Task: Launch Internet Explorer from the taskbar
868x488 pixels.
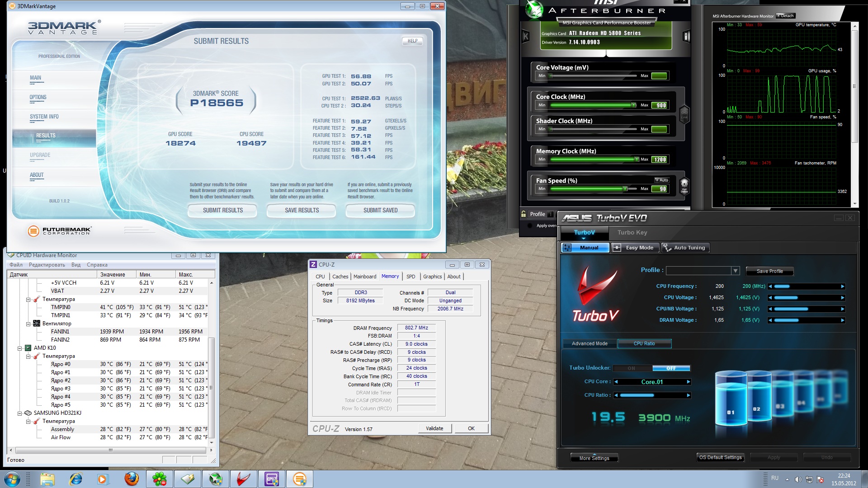Action: click(75, 479)
